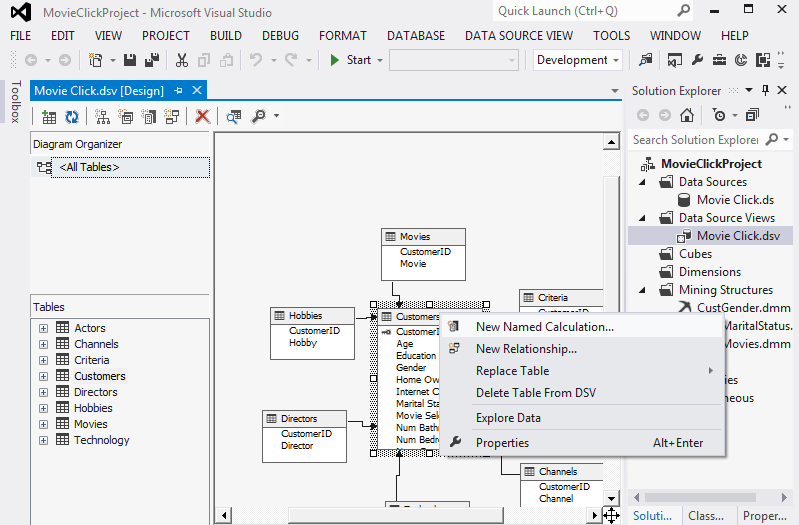Click the New Diagram icon in DSV toolbar
This screenshot has height=525, width=799.
pyautogui.click(x=102, y=117)
